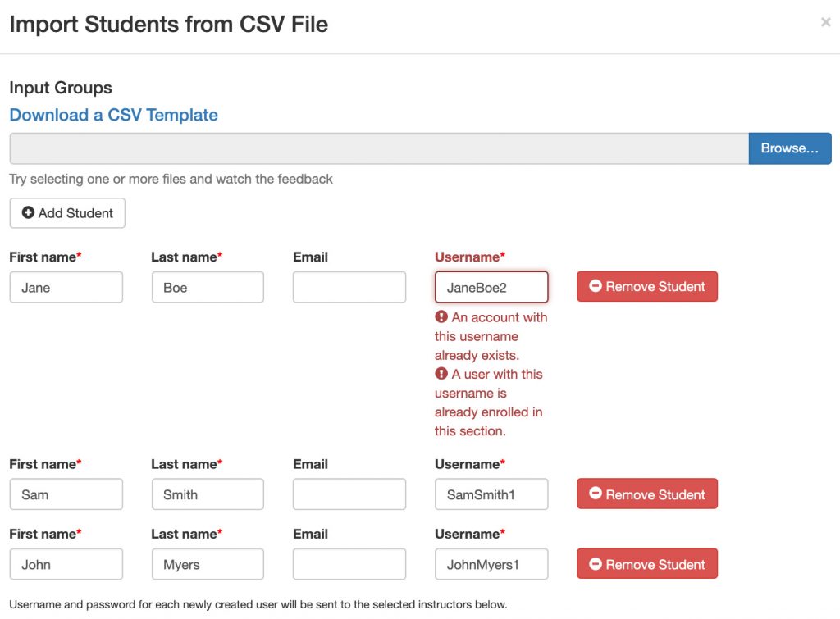The image size is (840, 619).
Task: Click the plus icon on Add Student
Action: [x=28, y=212]
